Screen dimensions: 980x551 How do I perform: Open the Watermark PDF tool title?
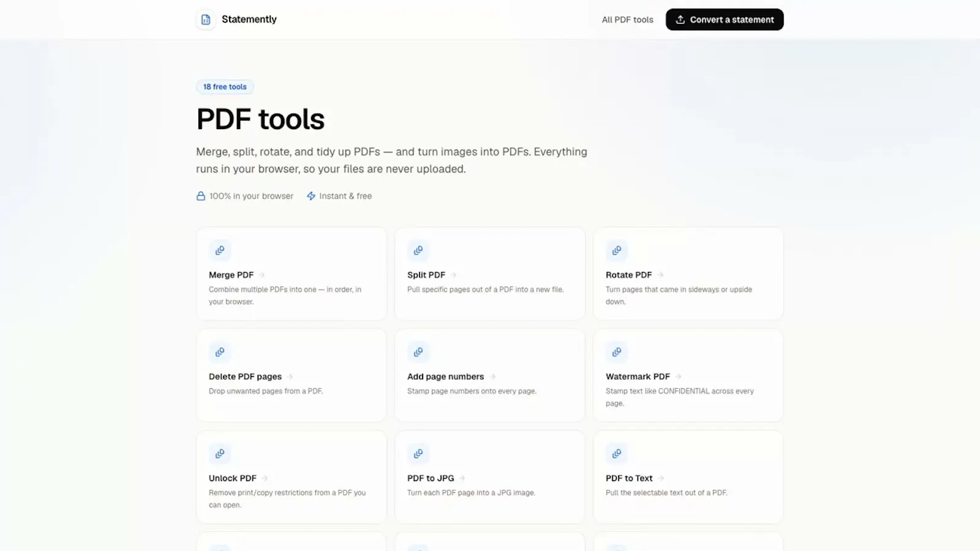pos(638,377)
